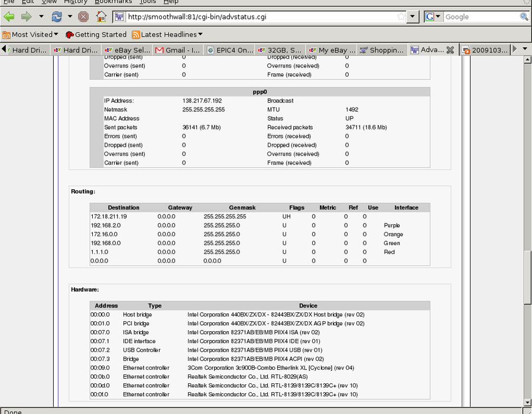Click the USB Controller type cell
The height and width of the screenshot is (414, 532).
click(x=142, y=350)
